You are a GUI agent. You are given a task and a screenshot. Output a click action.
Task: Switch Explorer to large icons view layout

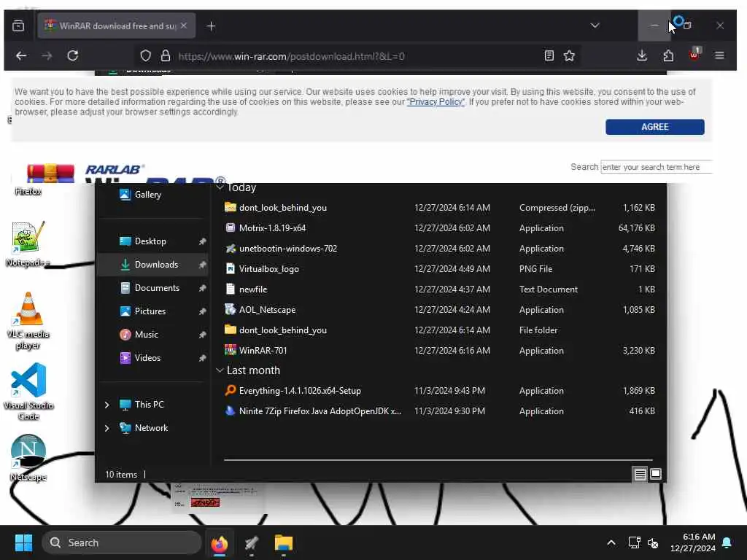pyautogui.click(x=656, y=474)
